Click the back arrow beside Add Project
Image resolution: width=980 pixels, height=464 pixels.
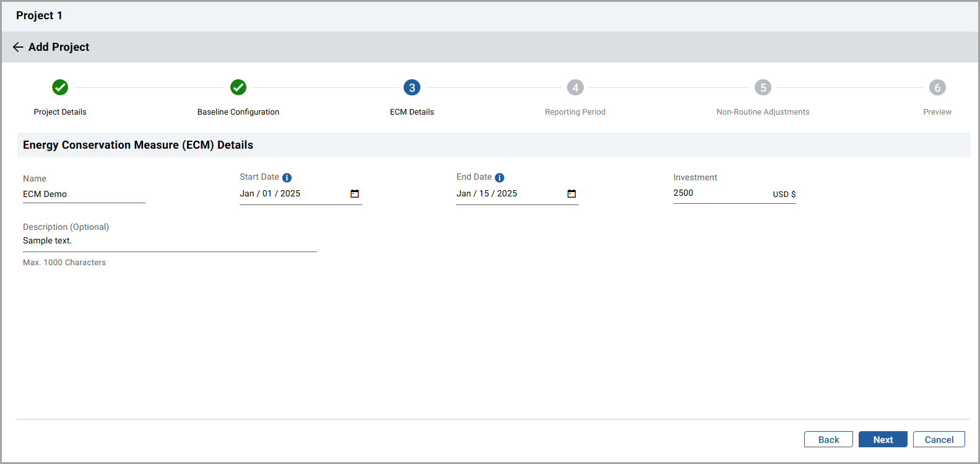18,47
